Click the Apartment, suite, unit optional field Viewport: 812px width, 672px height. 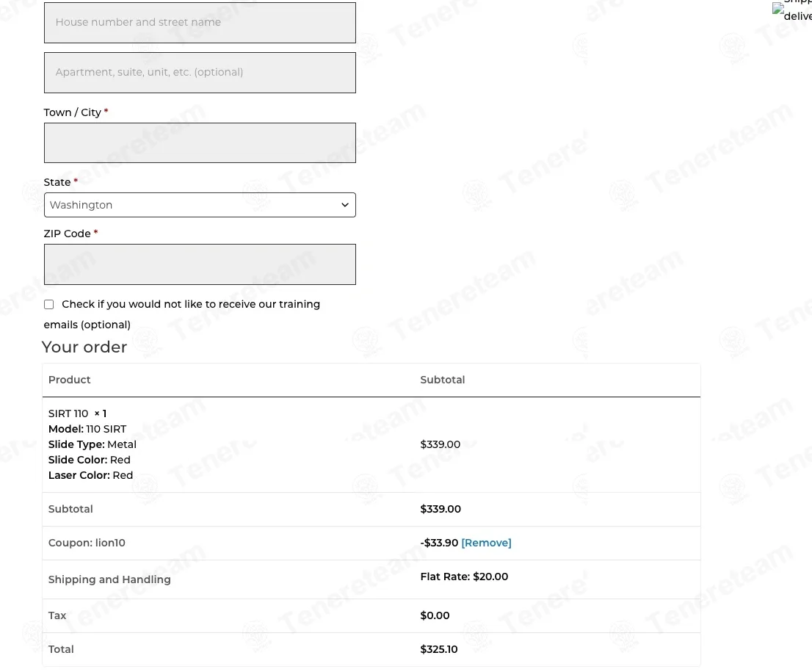[200, 73]
